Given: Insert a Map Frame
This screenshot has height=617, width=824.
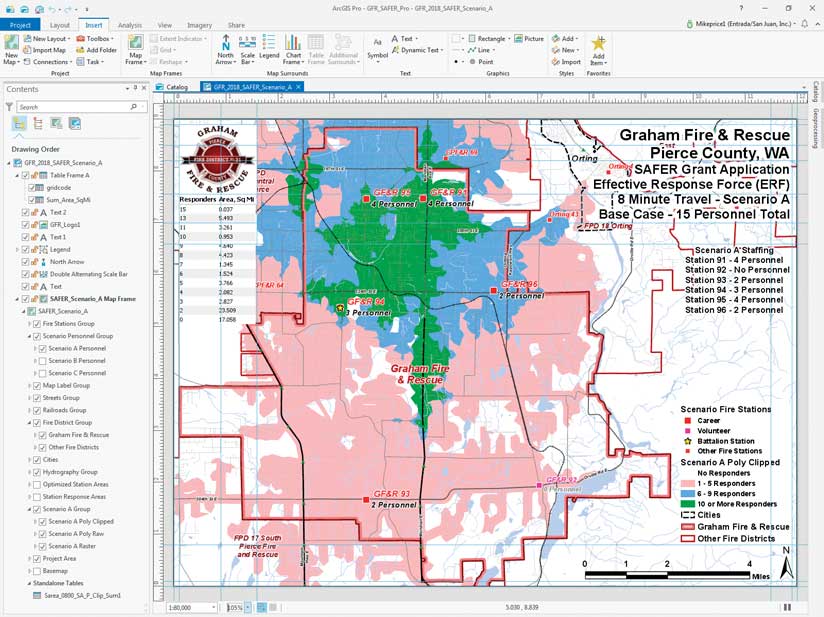Looking at the screenshot, I should tap(136, 50).
